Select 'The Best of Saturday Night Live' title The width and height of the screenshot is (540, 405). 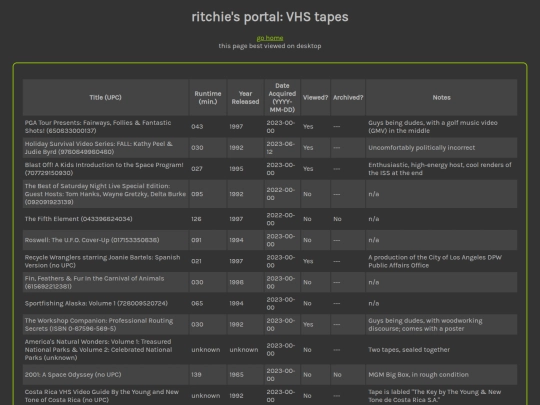[105, 194]
